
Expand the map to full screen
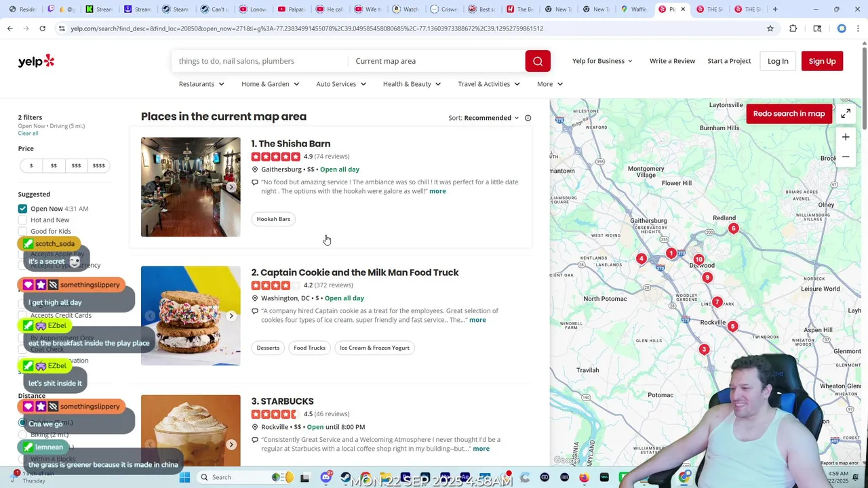(846, 114)
